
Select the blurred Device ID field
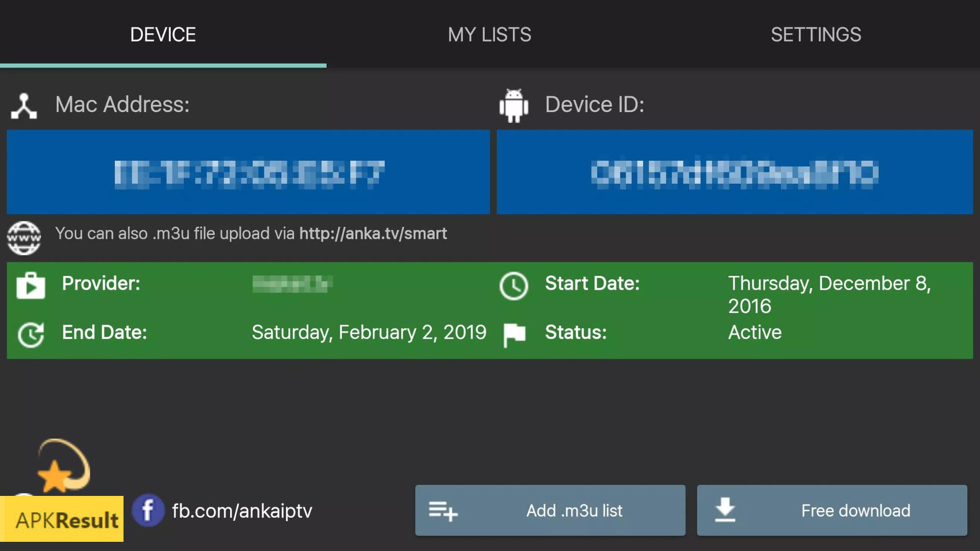(x=734, y=172)
